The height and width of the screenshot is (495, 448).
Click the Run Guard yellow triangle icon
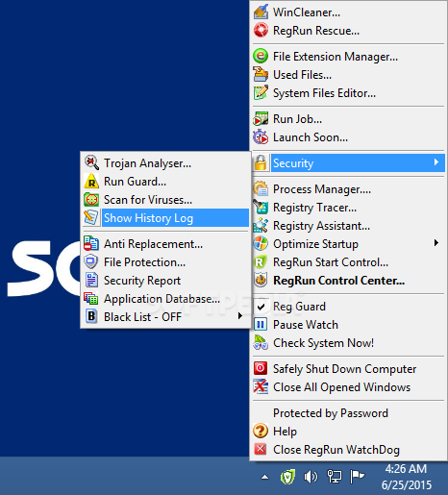coord(91,182)
